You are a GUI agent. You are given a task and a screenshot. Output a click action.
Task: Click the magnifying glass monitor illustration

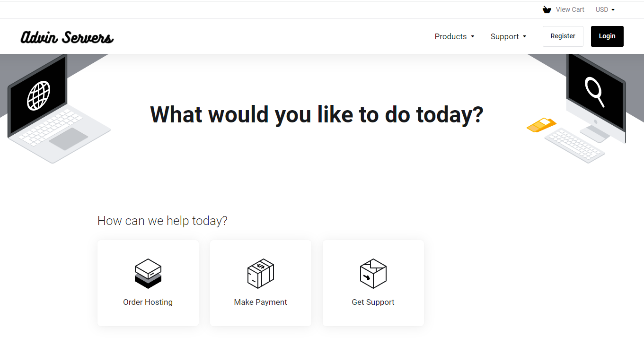point(596,95)
